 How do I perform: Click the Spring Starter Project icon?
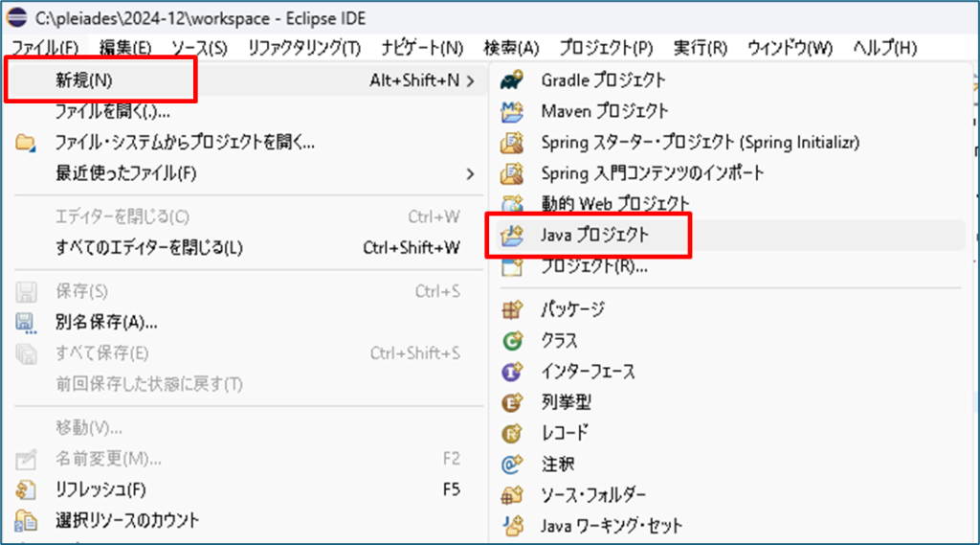pyautogui.click(x=514, y=143)
